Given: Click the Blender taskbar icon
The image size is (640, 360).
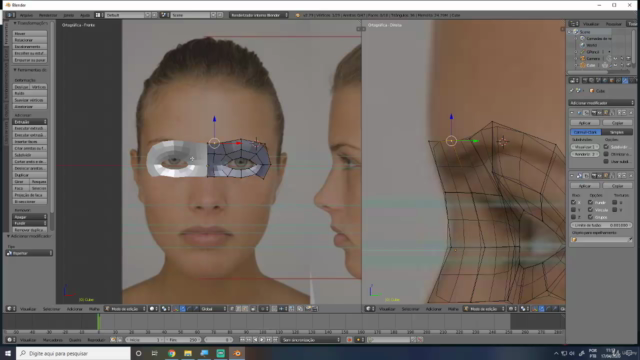Looking at the screenshot, I should pyautogui.click(x=237, y=353).
